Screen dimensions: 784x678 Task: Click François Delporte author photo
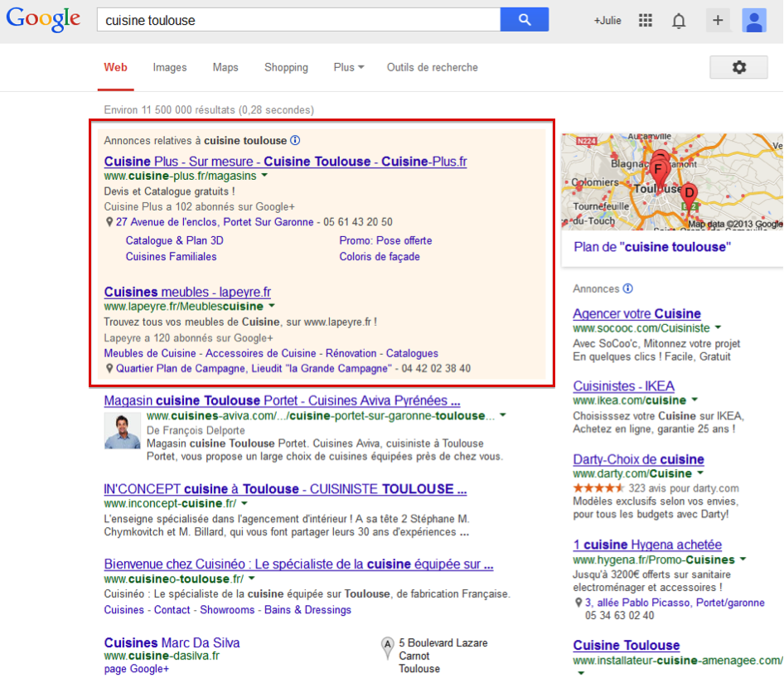click(122, 431)
